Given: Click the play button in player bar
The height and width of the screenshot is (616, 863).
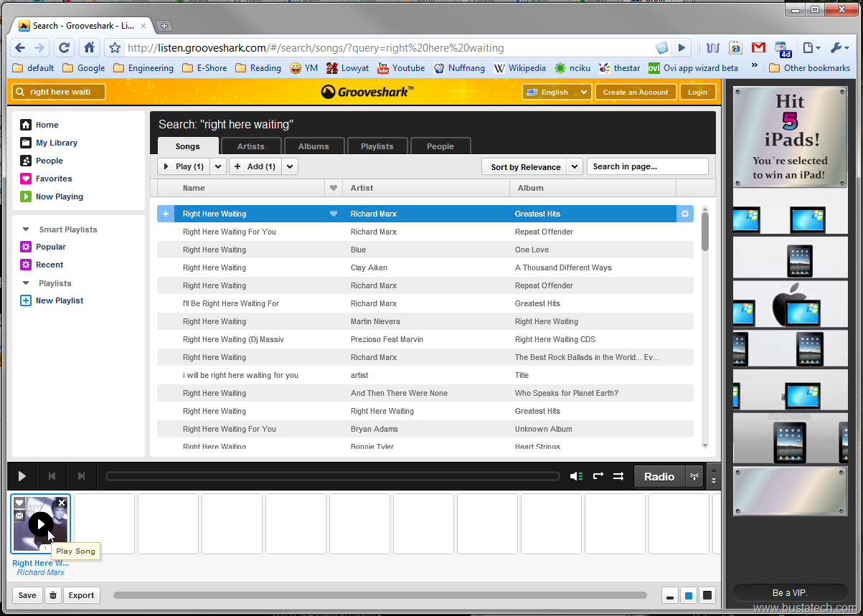Looking at the screenshot, I should pyautogui.click(x=22, y=476).
